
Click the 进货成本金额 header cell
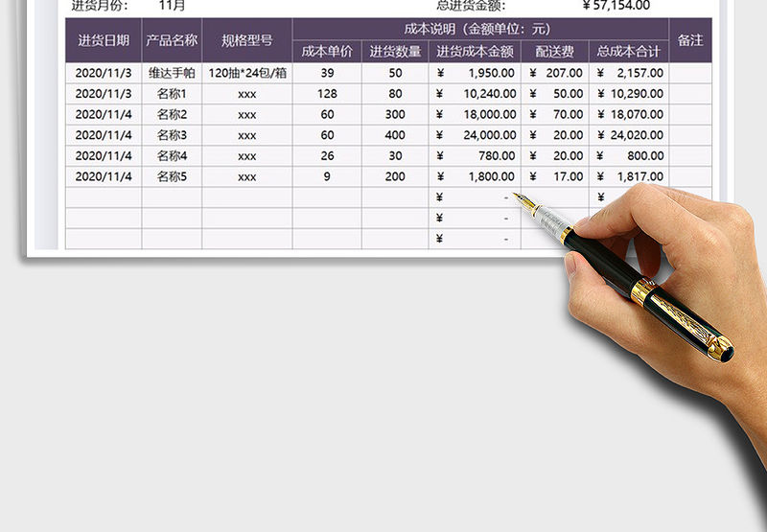[x=475, y=52]
